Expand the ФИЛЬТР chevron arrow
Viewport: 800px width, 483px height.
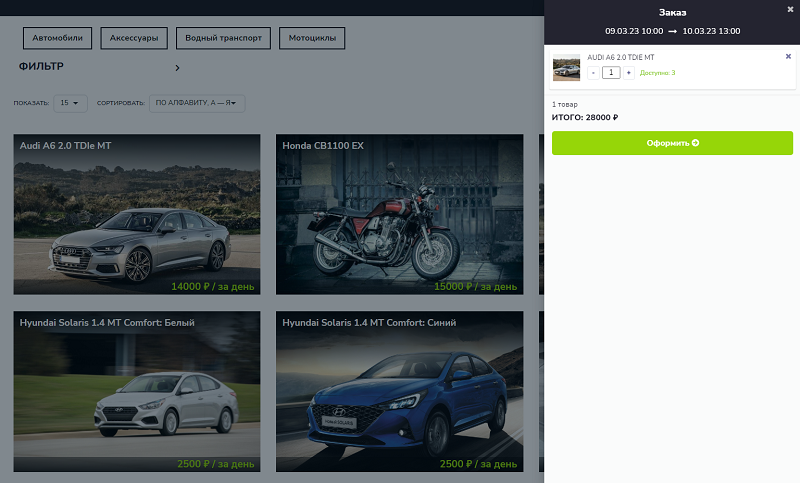click(177, 68)
